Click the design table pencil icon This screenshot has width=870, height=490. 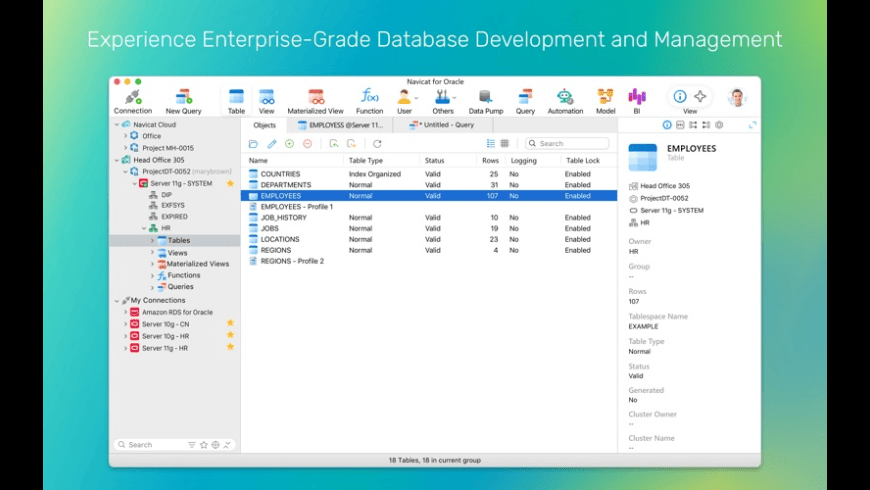click(x=272, y=144)
